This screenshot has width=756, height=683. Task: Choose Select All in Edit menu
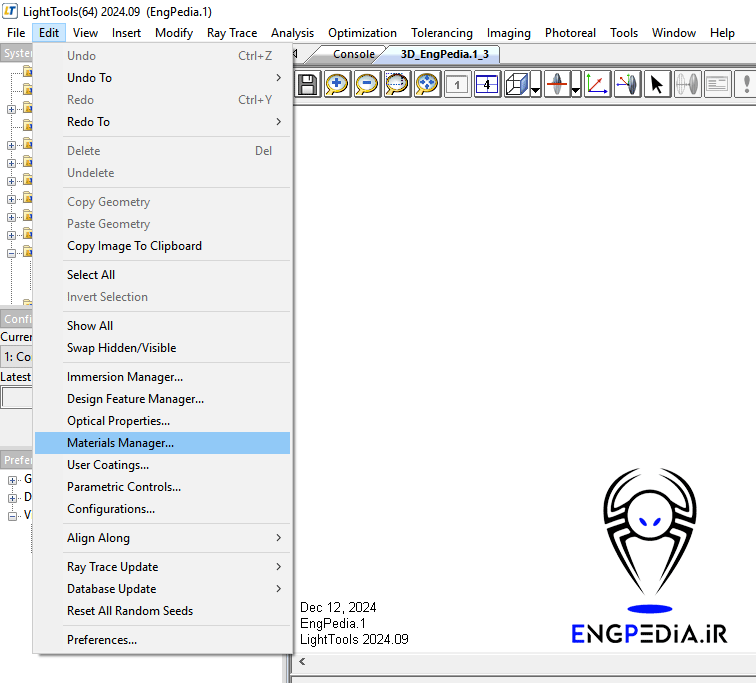[162, 275]
